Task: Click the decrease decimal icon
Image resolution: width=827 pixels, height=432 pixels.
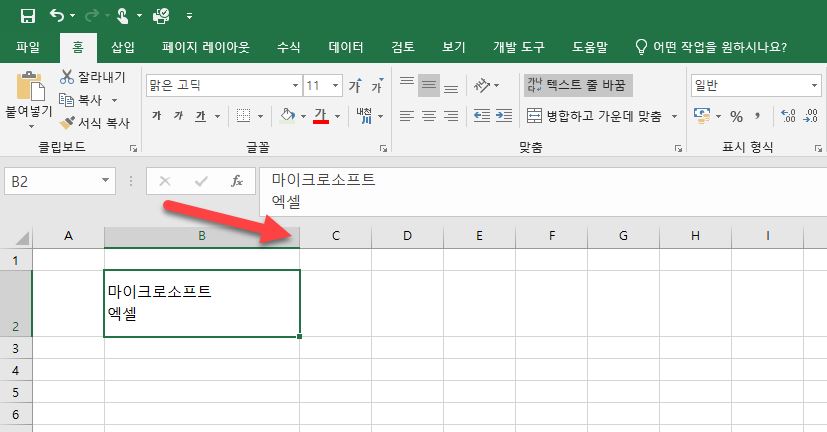Action: tap(810, 116)
